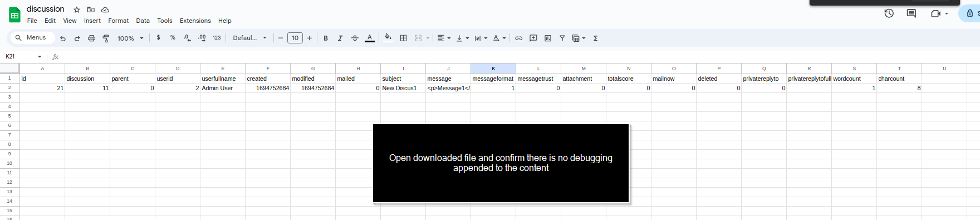Viewport: 980px width, 220px height.
Task: Click the spreadsheet title discussion
Action: pyautogui.click(x=46, y=9)
